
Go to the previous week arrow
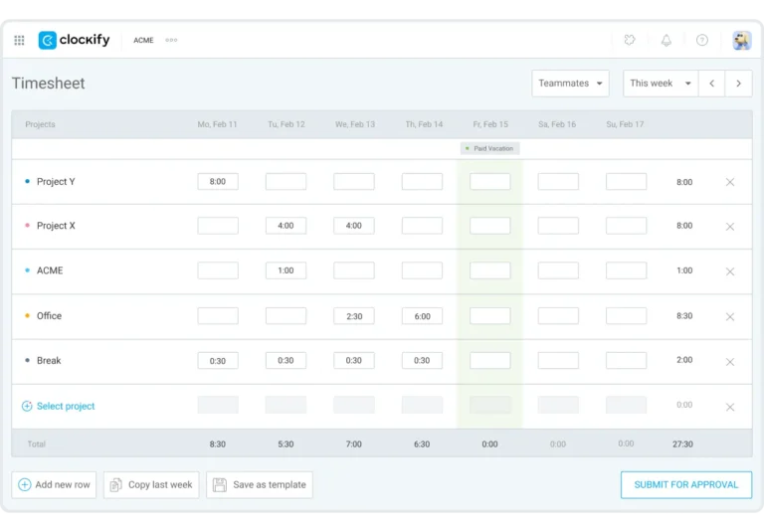712,84
